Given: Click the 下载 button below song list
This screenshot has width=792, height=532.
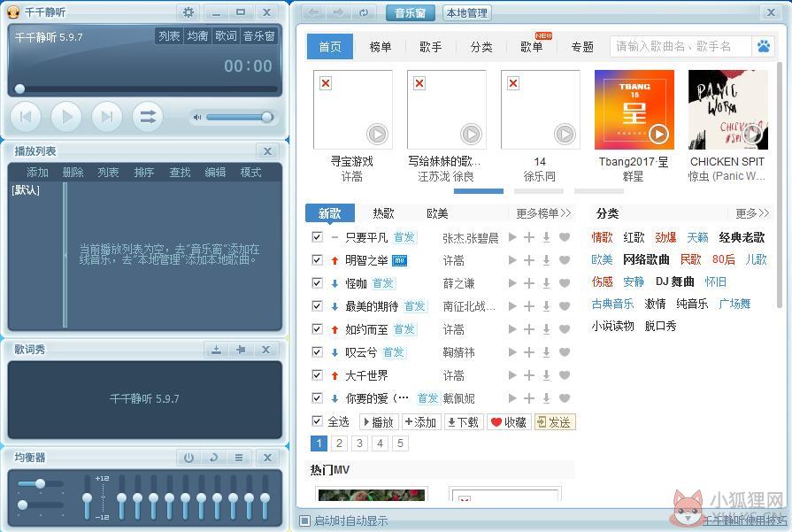Looking at the screenshot, I should pos(464,422).
